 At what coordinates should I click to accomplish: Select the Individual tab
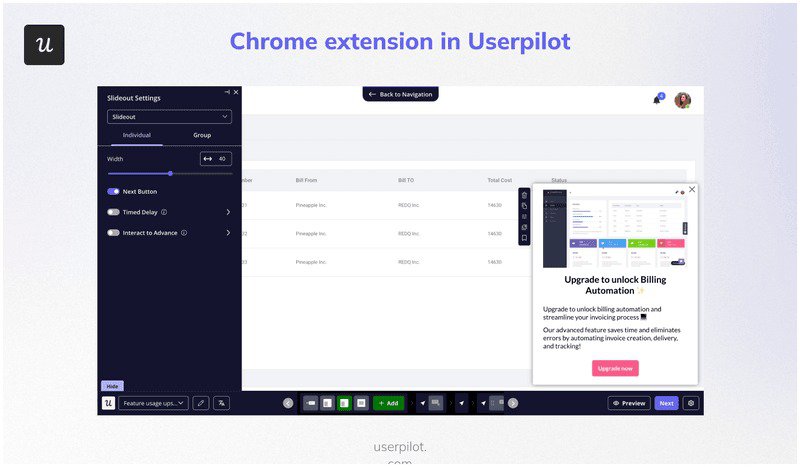137,134
